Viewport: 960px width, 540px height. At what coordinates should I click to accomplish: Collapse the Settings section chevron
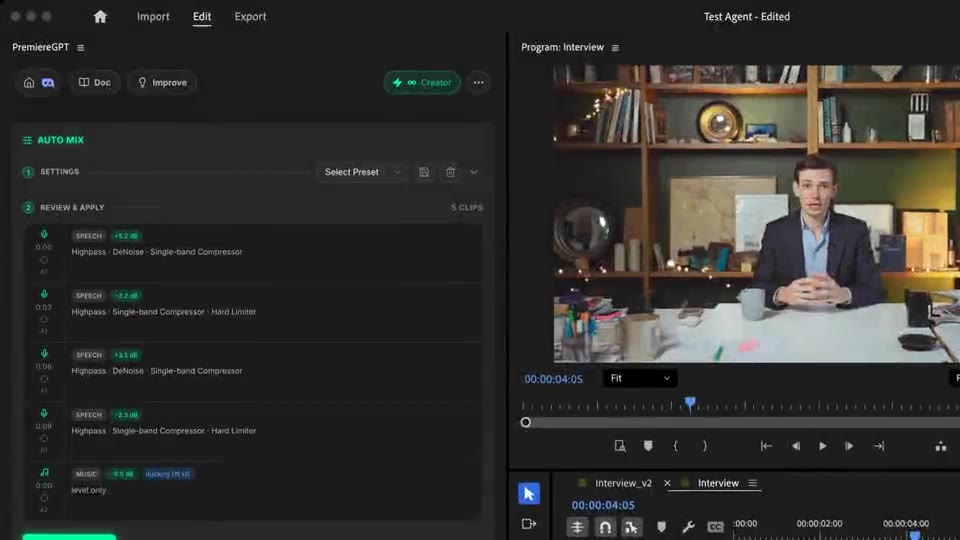(474, 173)
